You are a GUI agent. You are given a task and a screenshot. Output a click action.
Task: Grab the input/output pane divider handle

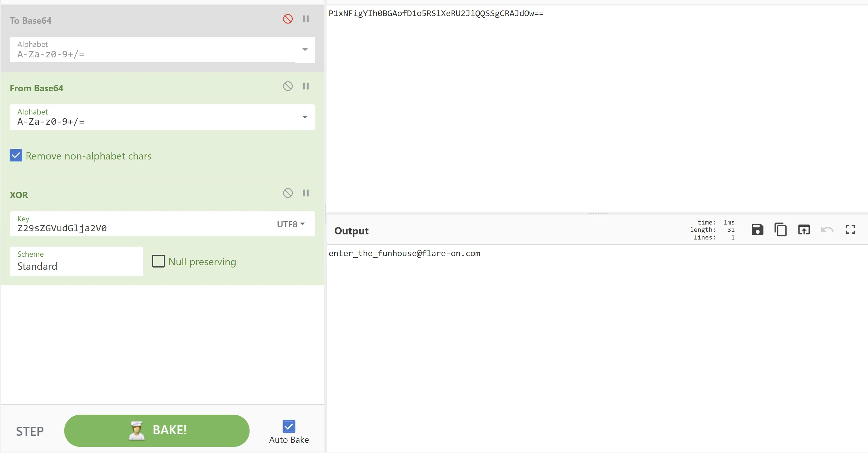tap(597, 213)
